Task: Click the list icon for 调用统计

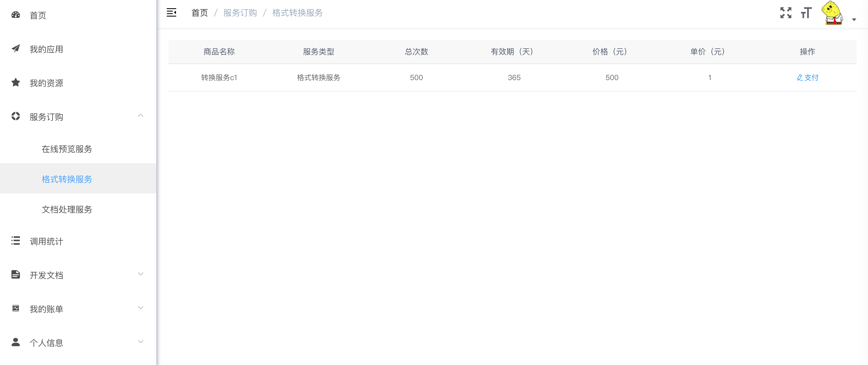Action: tap(15, 241)
